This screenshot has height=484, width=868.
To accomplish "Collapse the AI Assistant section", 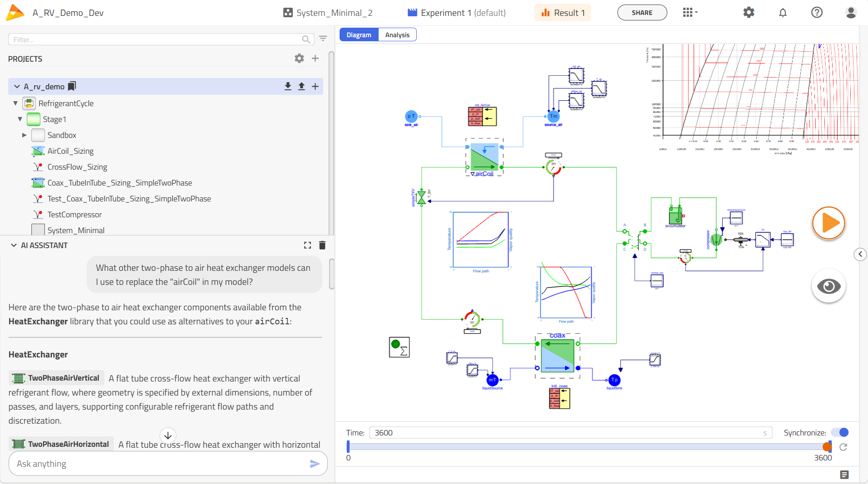I will [14, 245].
